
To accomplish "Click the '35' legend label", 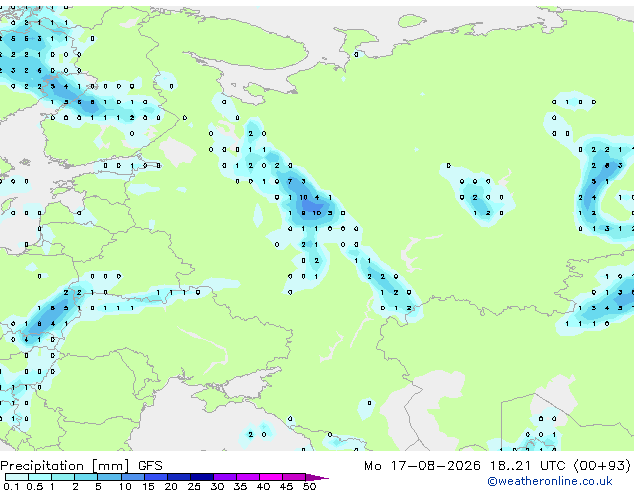I will tap(240, 486).
